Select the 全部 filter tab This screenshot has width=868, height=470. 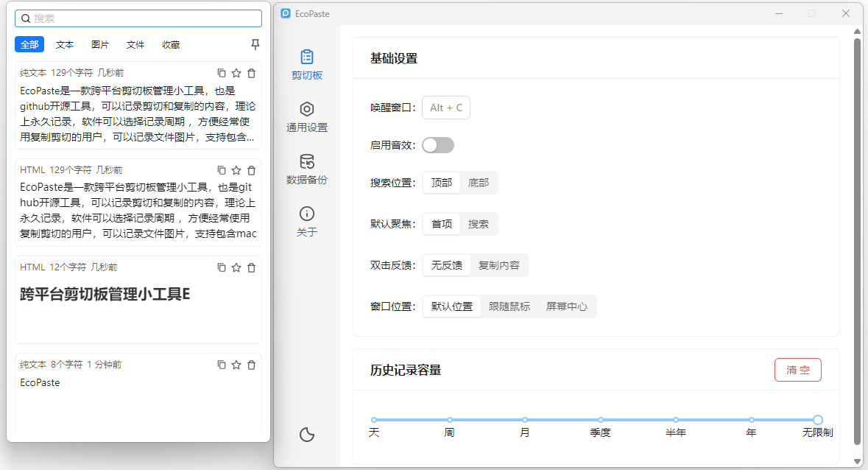coord(29,44)
